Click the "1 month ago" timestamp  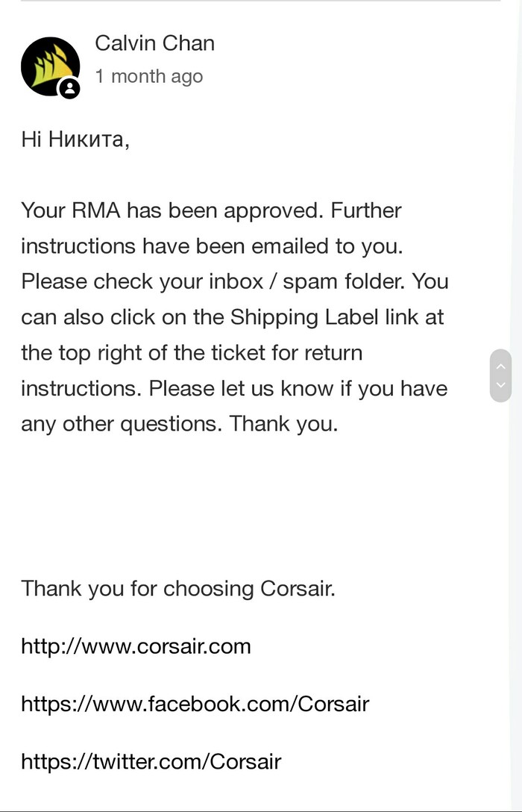(x=148, y=76)
